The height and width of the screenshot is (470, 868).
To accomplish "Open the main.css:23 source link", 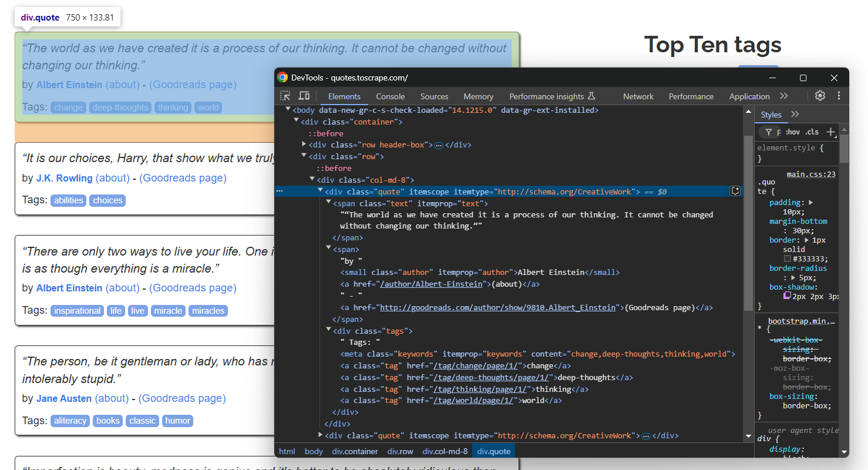I will pyautogui.click(x=810, y=174).
